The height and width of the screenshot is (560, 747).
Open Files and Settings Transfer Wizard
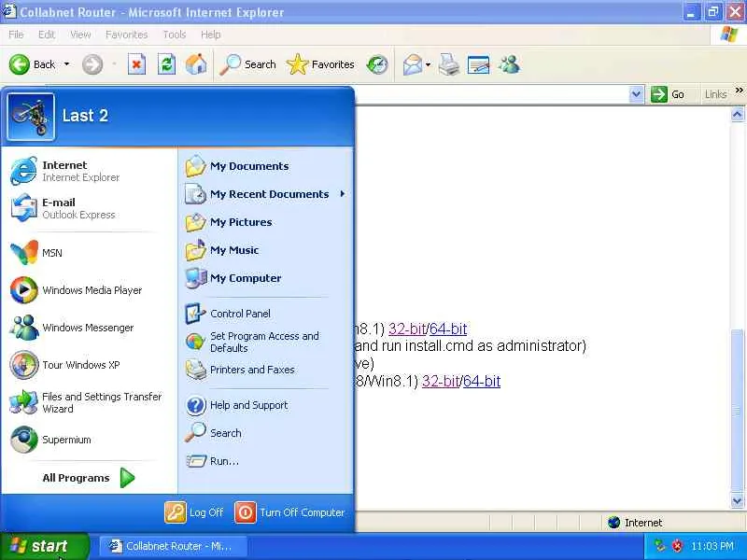click(x=88, y=402)
